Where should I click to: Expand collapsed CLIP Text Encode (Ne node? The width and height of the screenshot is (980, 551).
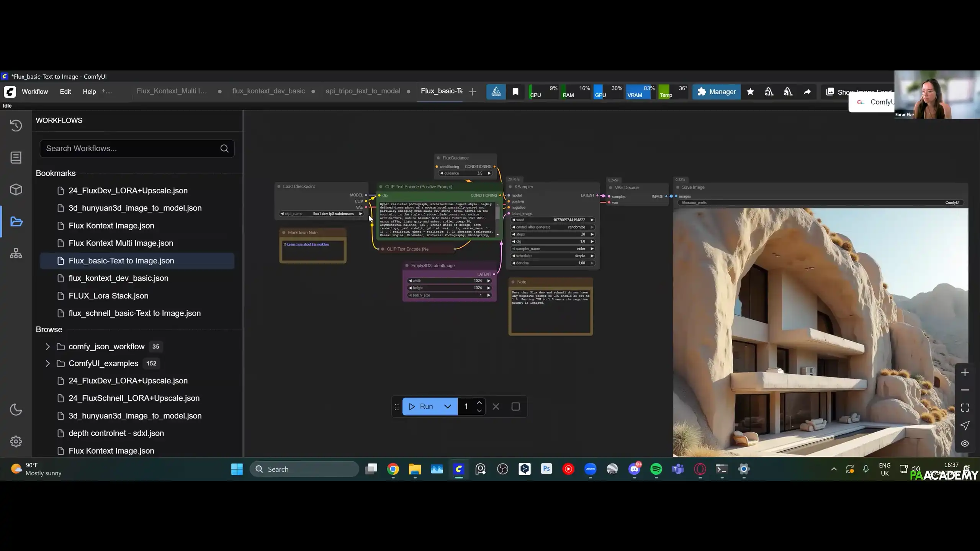(x=383, y=249)
